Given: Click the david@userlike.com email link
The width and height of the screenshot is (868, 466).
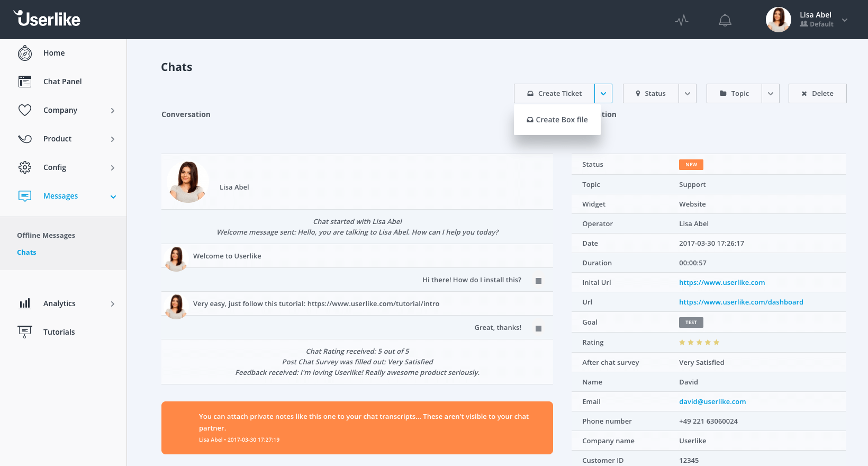Looking at the screenshot, I should click(712, 401).
